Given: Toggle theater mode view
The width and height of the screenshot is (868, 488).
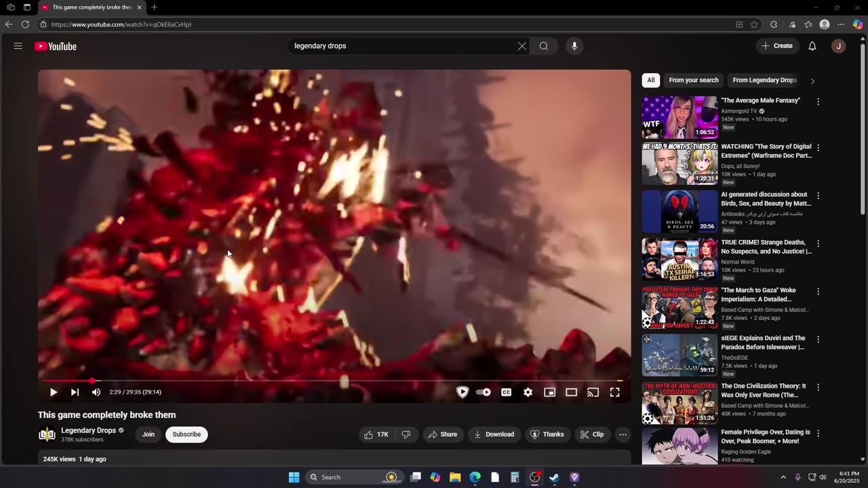Looking at the screenshot, I should click(x=572, y=392).
